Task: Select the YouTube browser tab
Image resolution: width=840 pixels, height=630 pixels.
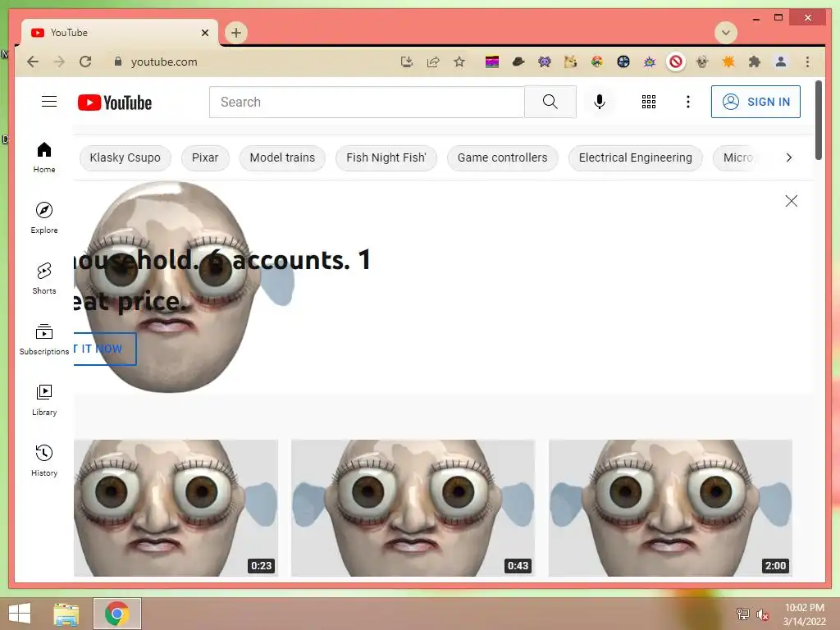Action: point(120,33)
